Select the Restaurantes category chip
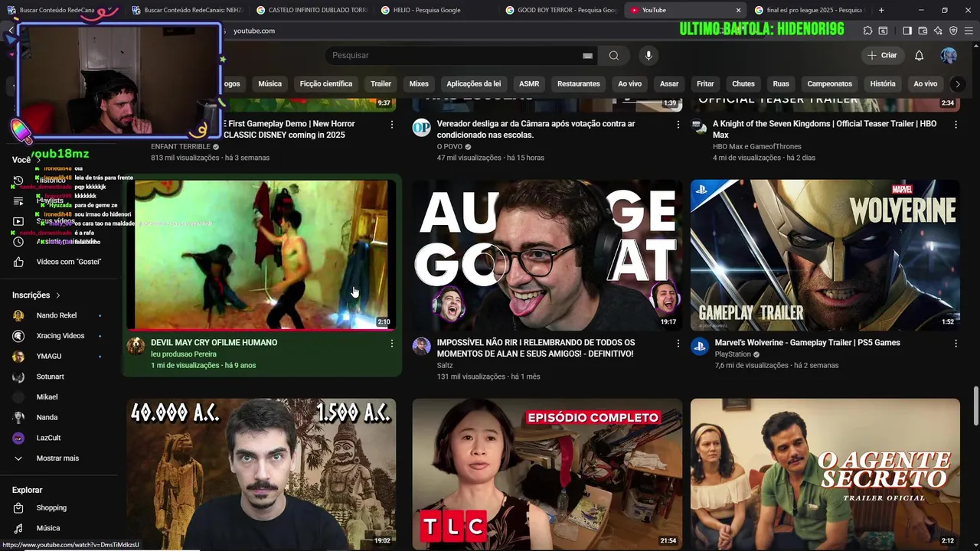 579,84
